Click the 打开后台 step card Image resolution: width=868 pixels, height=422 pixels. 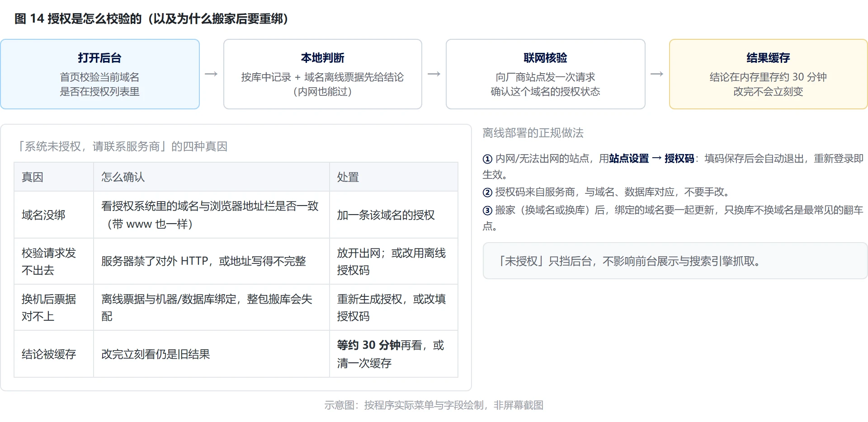[100, 74]
